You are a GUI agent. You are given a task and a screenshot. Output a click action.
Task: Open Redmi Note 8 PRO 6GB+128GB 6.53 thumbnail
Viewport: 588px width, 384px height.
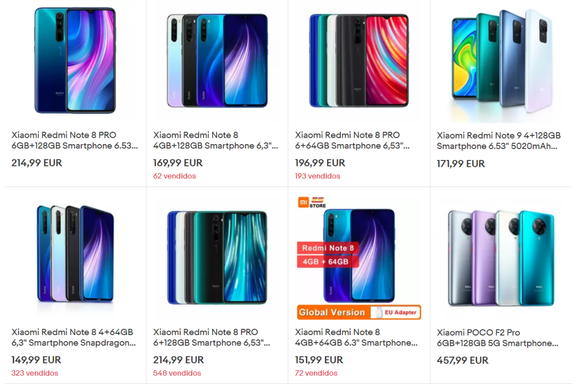pyautogui.click(x=75, y=60)
